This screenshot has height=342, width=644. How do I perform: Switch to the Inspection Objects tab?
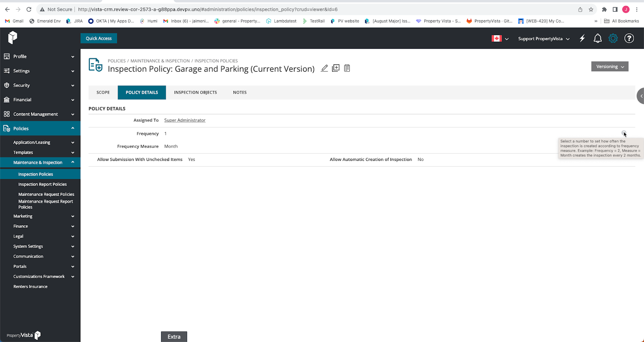[195, 93]
